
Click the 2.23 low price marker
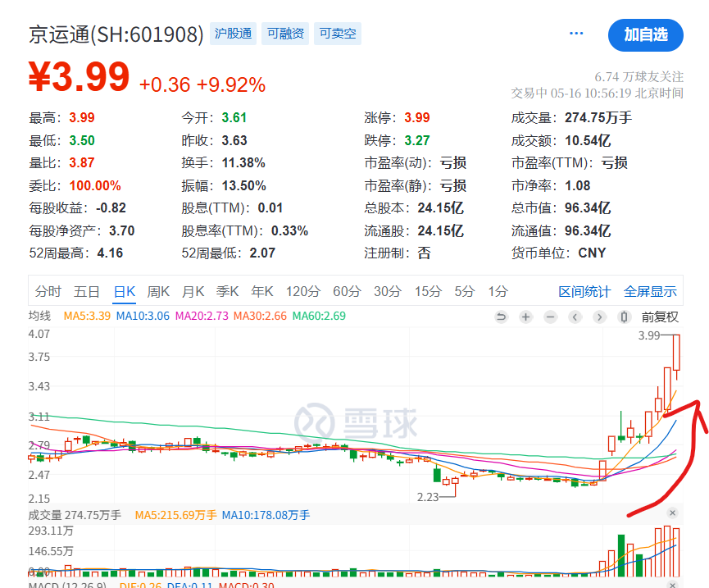pyautogui.click(x=428, y=497)
